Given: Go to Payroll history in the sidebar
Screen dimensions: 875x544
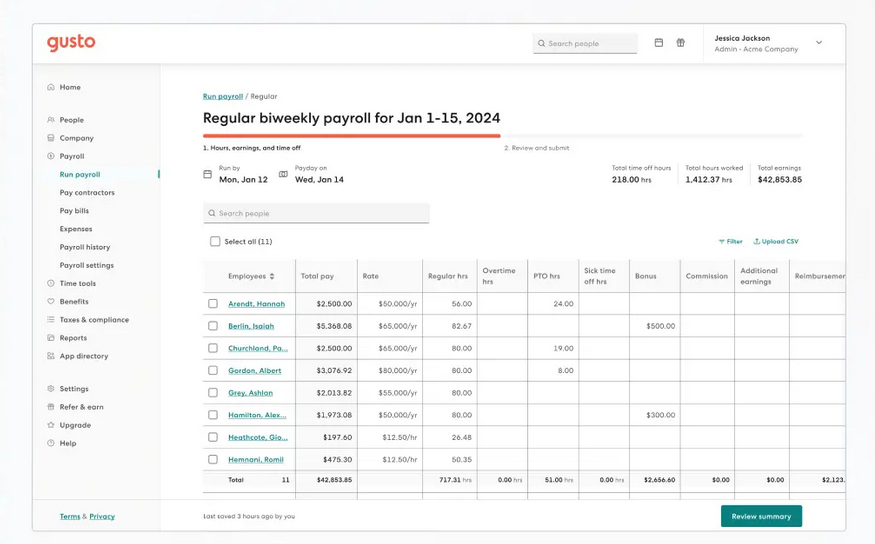Looking at the screenshot, I should tap(85, 247).
